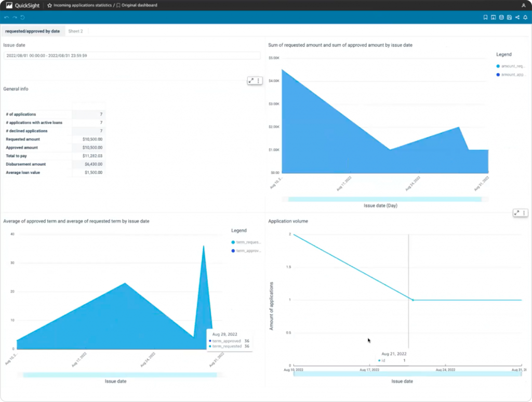Open the alerts bell icon
Screen dimensions: 532x402
(x=525, y=17)
